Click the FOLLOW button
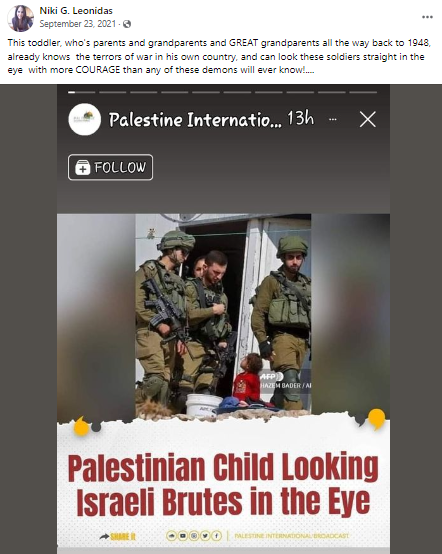 click(111, 167)
